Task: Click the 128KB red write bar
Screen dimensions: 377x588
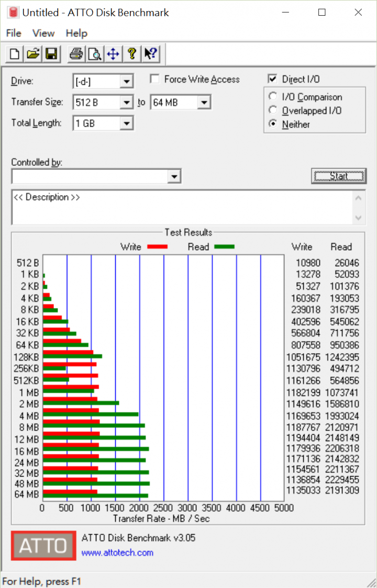Action: pyautogui.click(x=68, y=353)
